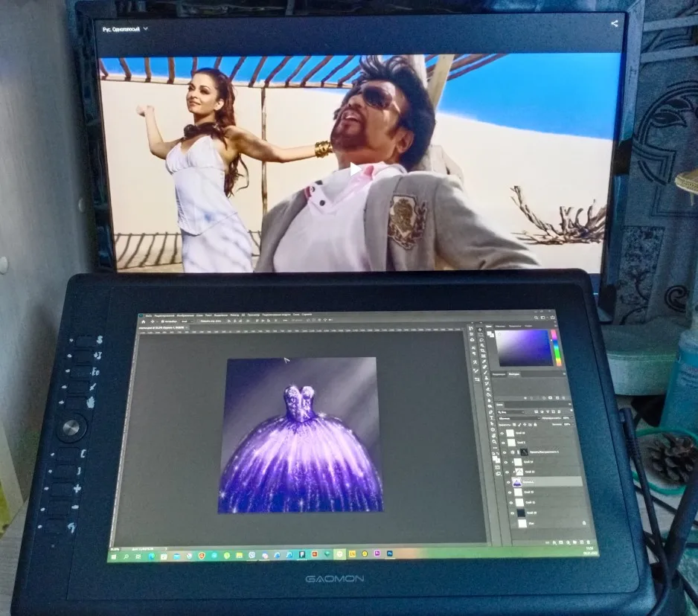Open Photoshop from the Windows taskbar

click(389, 554)
